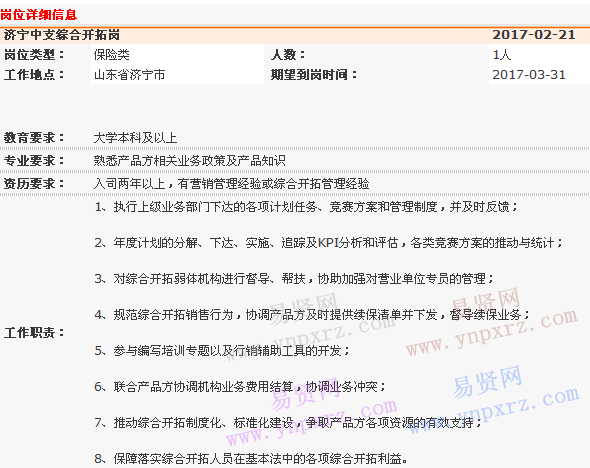
Task: Click the 岗位类型 label
Action: pos(34,55)
